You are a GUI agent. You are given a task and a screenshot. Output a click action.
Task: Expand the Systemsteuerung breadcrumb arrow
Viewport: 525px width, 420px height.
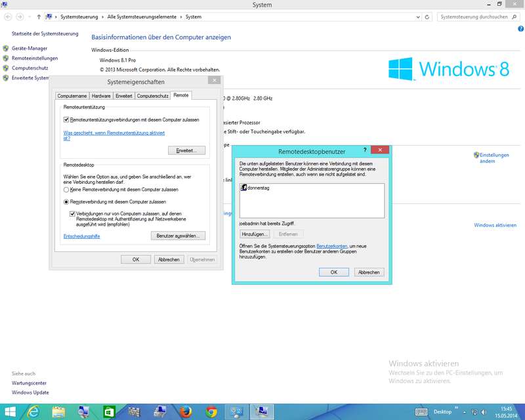click(103, 16)
